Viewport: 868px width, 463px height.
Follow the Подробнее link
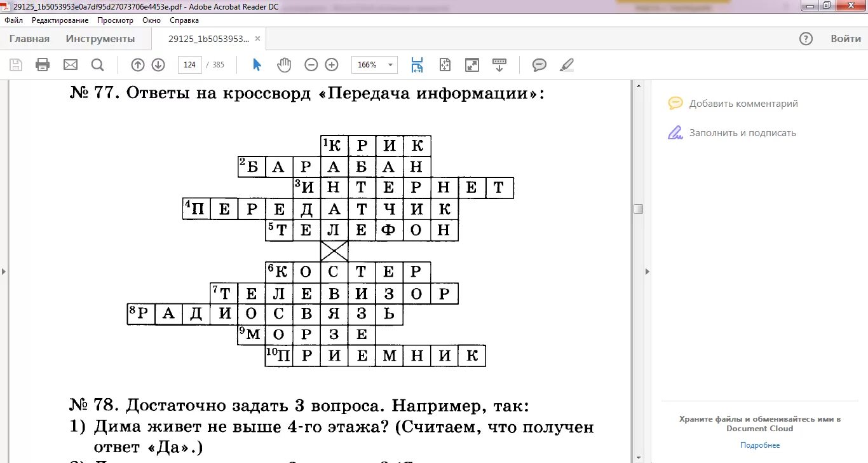tap(760, 445)
